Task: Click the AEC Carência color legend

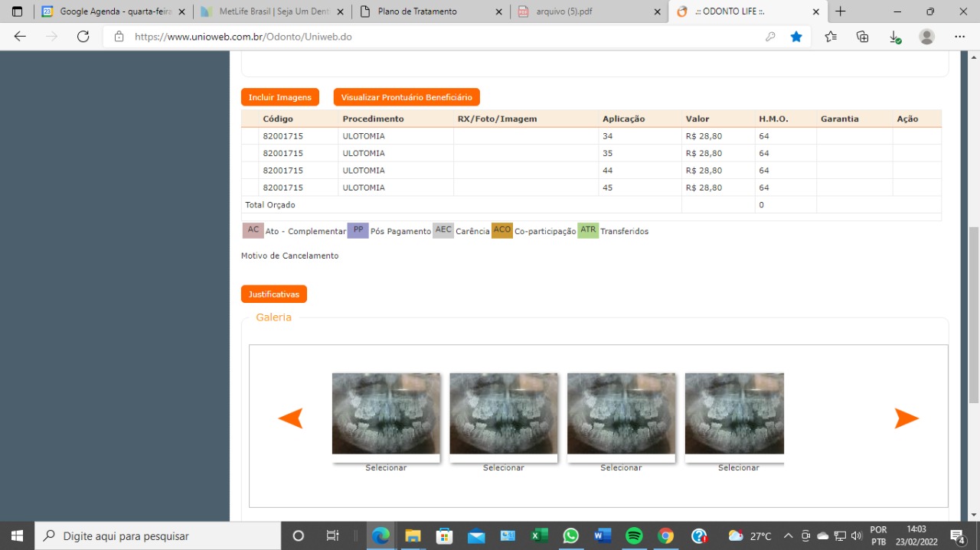Action: (x=443, y=230)
